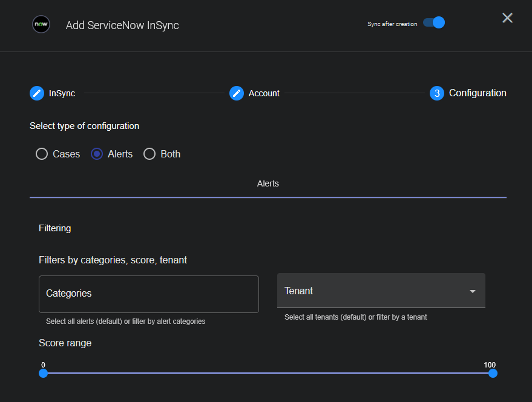
Task: Click the Sync after creation label
Action: [x=392, y=24]
